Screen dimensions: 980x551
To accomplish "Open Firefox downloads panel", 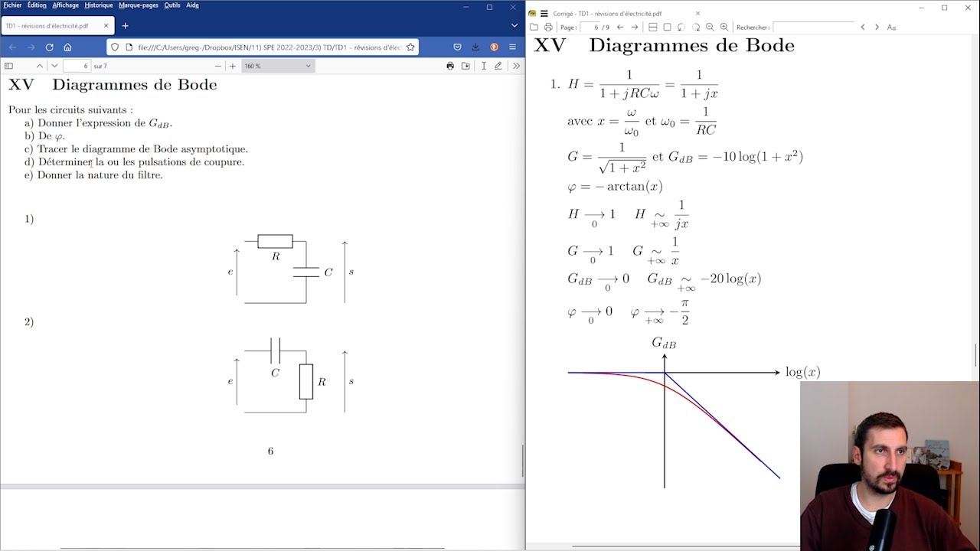I will (475, 47).
